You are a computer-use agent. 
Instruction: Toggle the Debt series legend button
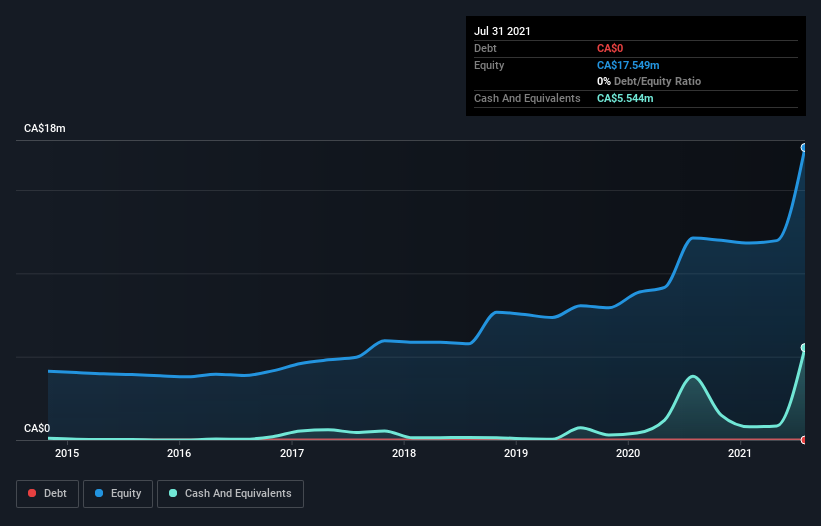[x=48, y=494]
